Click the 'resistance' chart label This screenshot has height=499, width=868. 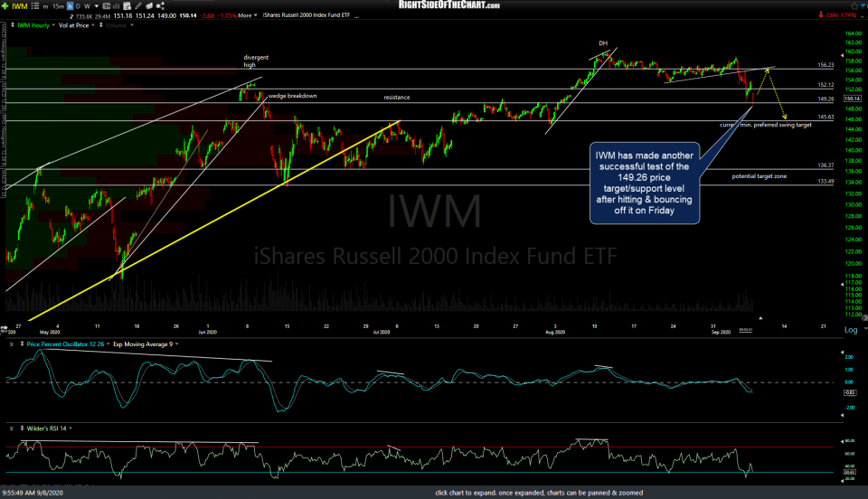(x=397, y=98)
